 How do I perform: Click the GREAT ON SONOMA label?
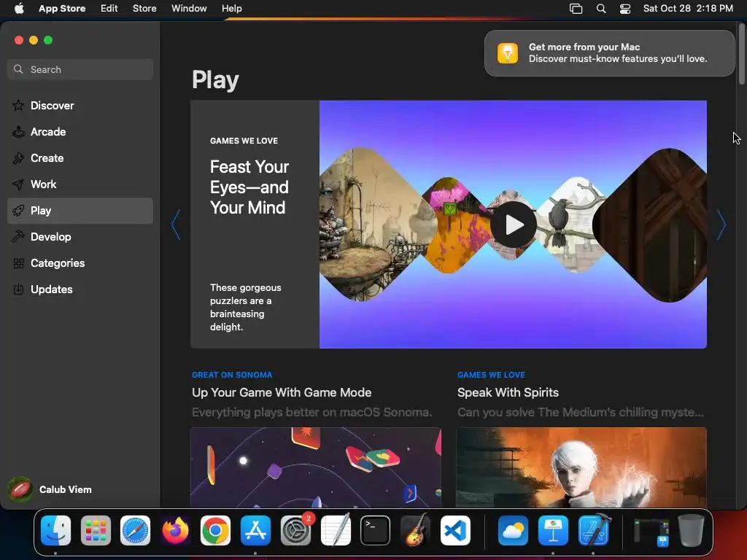[x=232, y=375]
